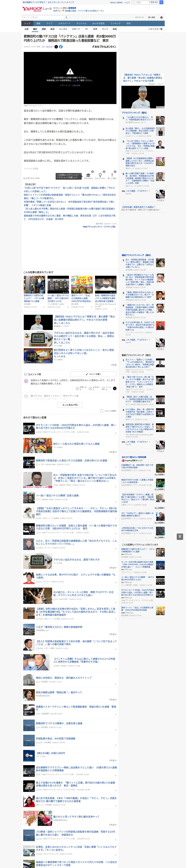186x868 pixels.
Task: React with わかりやすい lightbulb icon
Action: pyautogui.click(x=100, y=175)
